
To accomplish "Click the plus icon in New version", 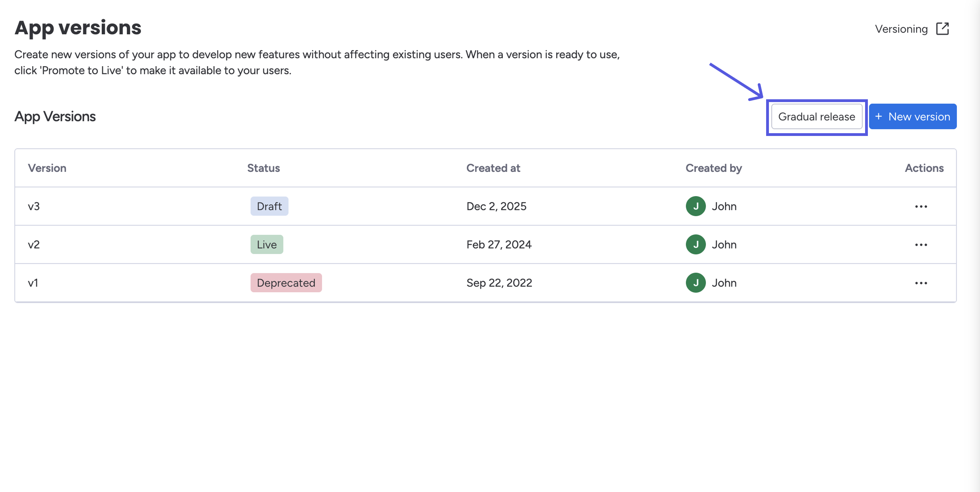I will coord(878,116).
